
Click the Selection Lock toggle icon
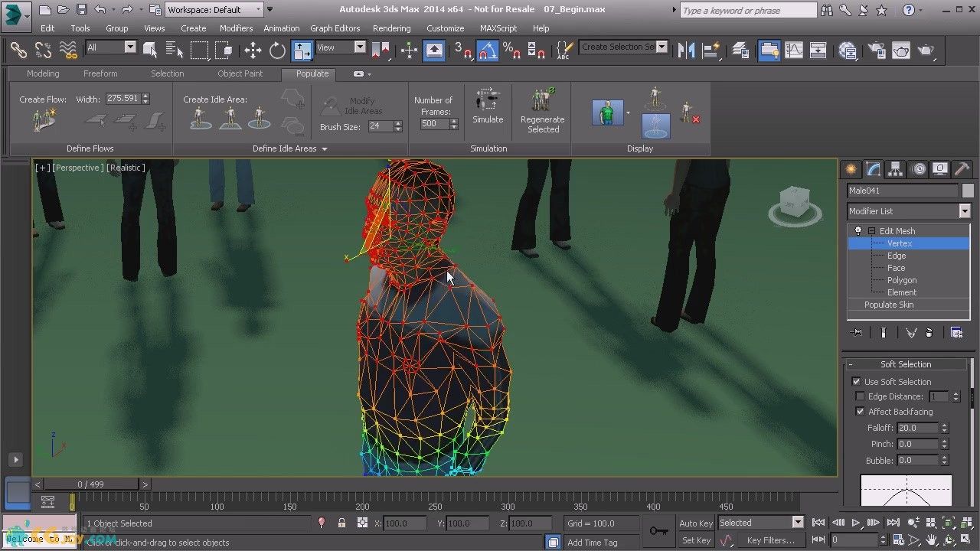coord(341,523)
